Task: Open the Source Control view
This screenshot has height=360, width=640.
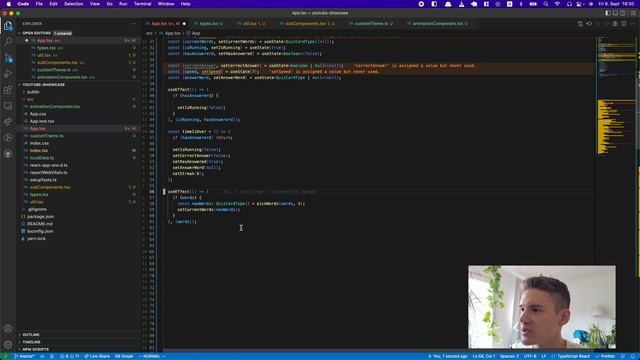Action: tap(8, 58)
